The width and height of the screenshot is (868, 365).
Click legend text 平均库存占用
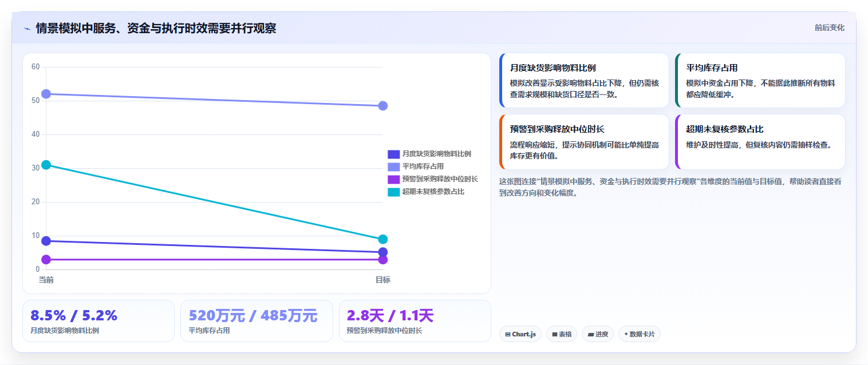[423, 166]
